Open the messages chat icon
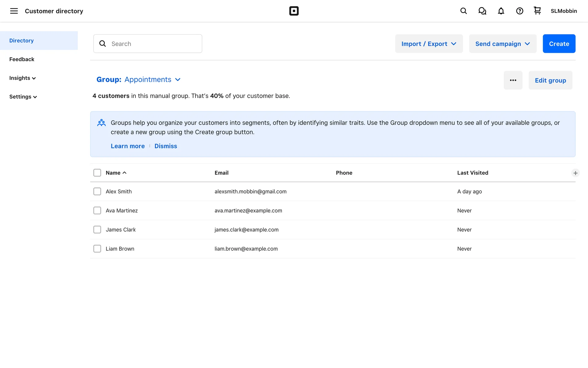Viewport: 588px width, 368px height. point(482,11)
